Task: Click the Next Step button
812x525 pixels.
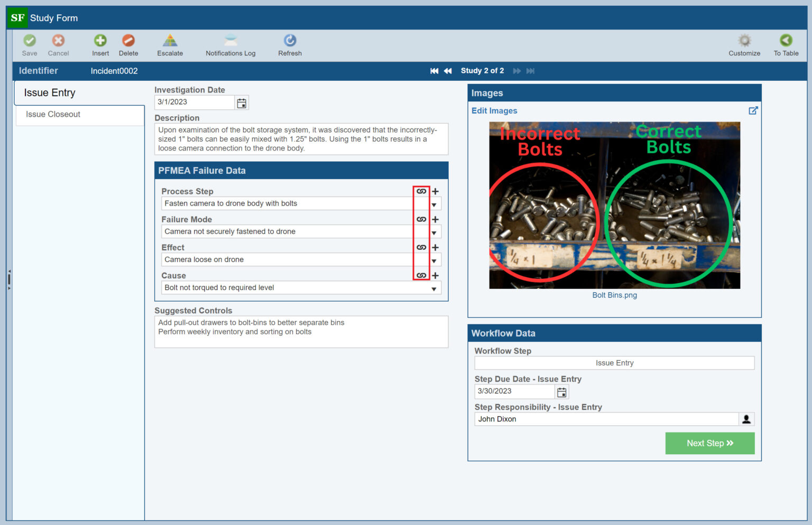Action: pos(709,443)
